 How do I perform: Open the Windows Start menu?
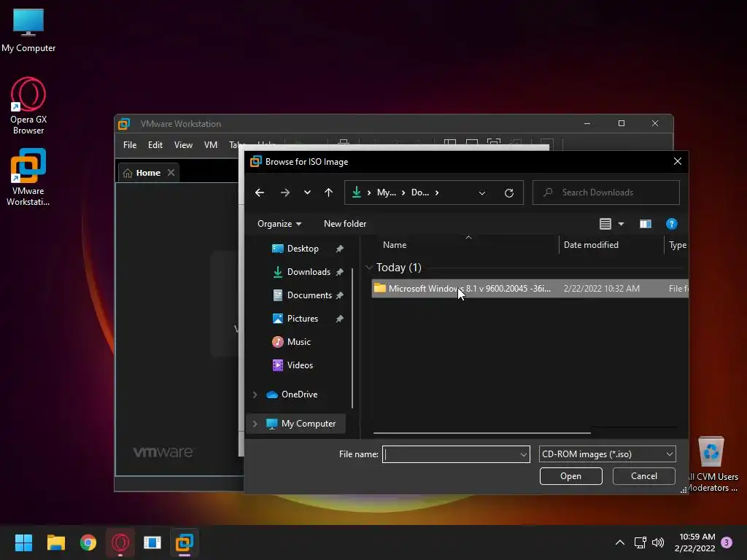pos(23,542)
